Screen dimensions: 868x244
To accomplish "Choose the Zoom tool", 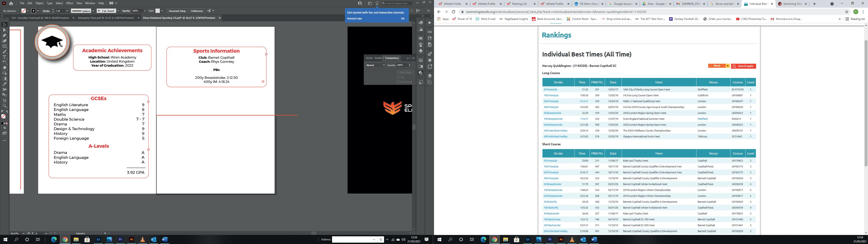I will point(4,106).
